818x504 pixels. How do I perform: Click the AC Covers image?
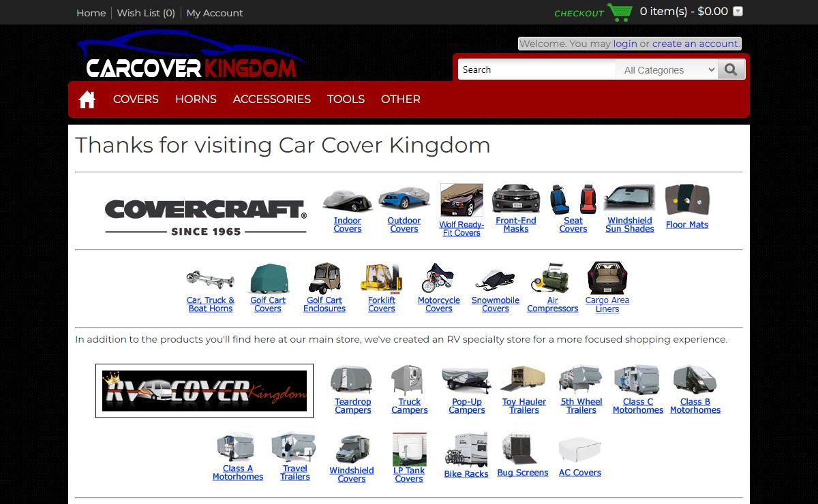pyautogui.click(x=579, y=451)
